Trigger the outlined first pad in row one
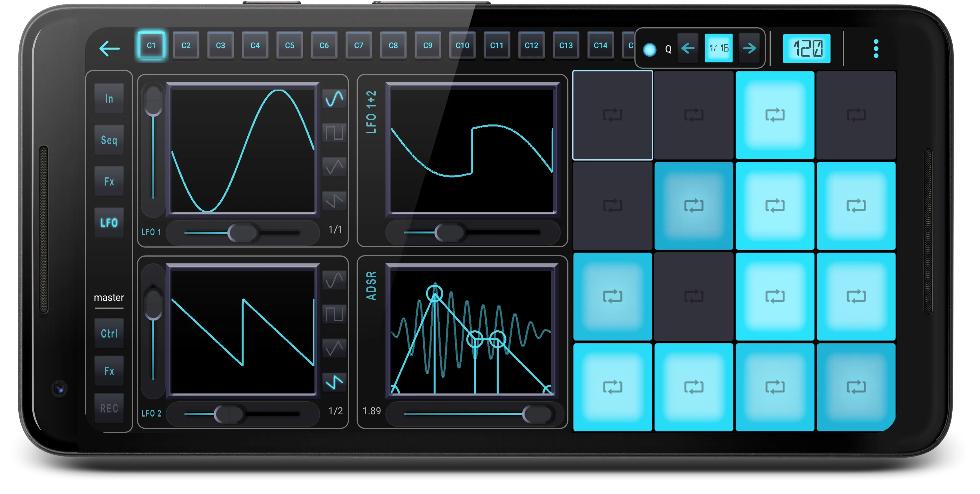980x494 pixels. (x=612, y=115)
